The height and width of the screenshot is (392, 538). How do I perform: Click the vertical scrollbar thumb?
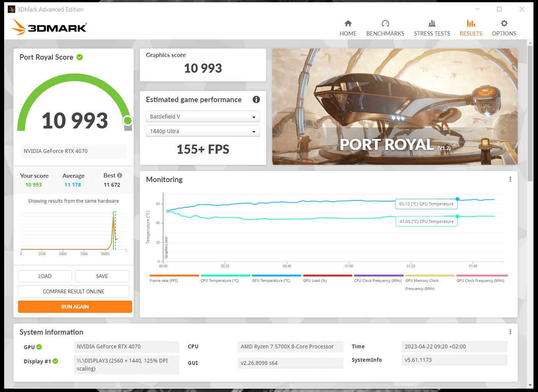point(530,113)
